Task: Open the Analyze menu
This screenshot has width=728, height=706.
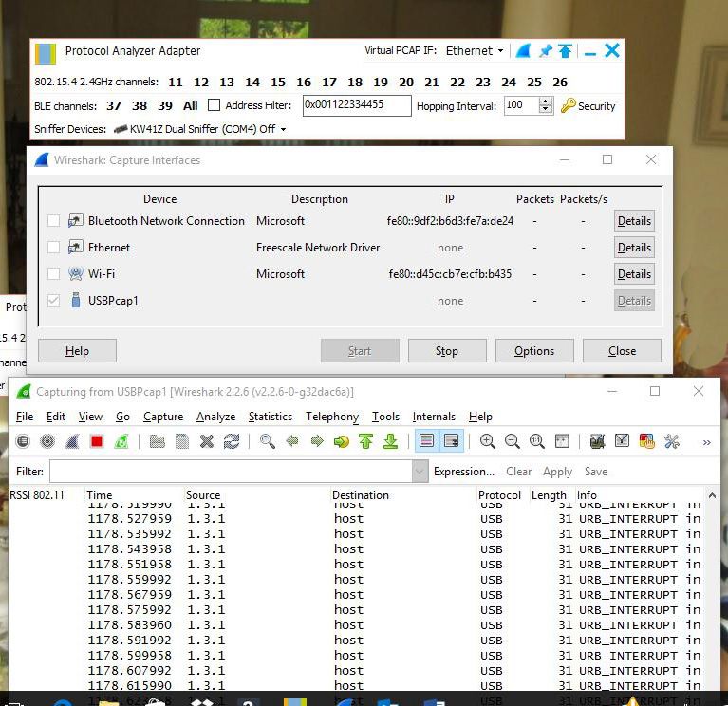Action: [215, 417]
